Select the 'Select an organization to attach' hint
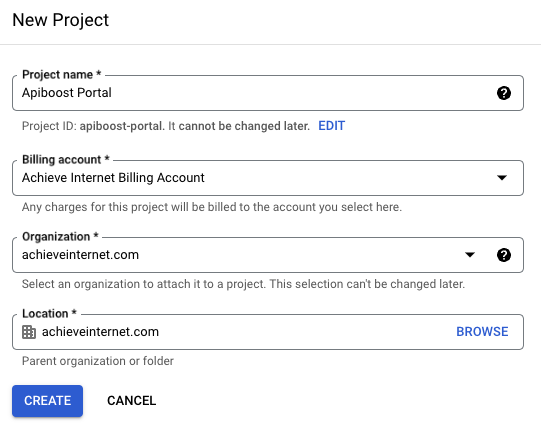Screen dimensions: 541x435 tap(243, 284)
